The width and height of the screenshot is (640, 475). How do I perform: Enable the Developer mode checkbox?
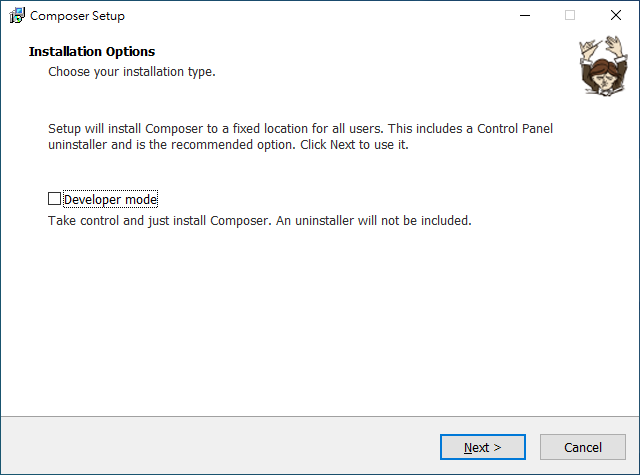click(55, 199)
